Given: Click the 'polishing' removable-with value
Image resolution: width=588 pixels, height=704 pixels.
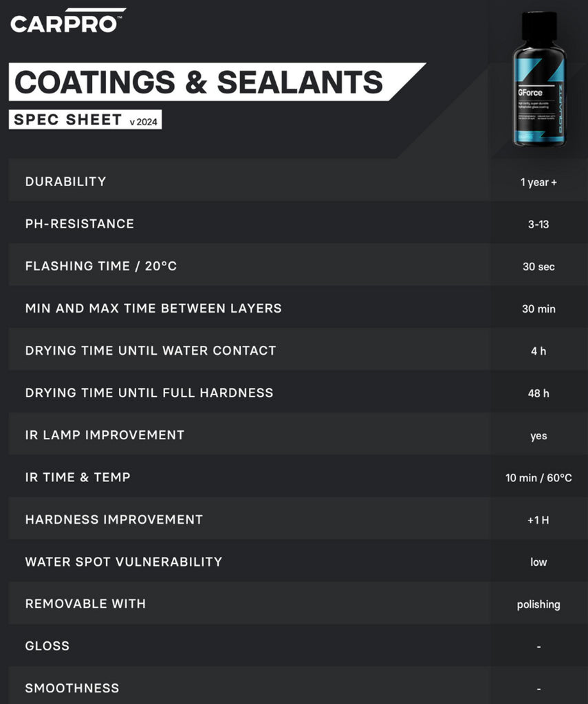Looking at the screenshot, I should point(538,604).
